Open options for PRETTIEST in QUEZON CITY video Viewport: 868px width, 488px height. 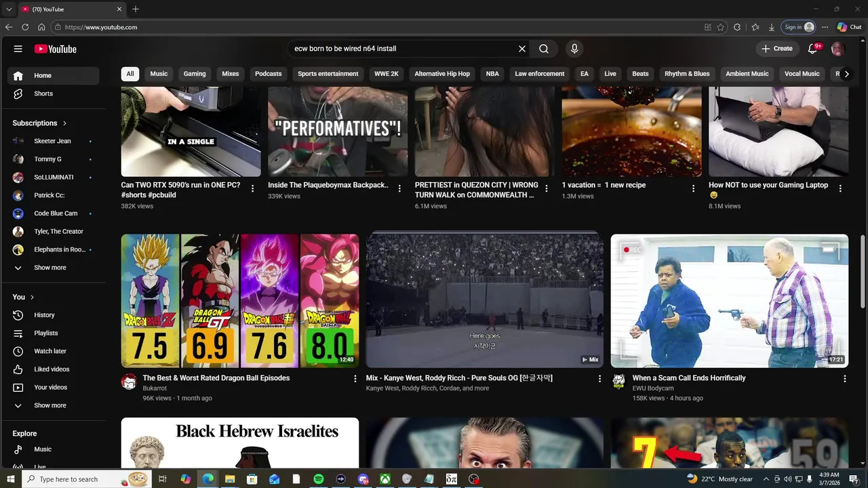[x=547, y=188]
